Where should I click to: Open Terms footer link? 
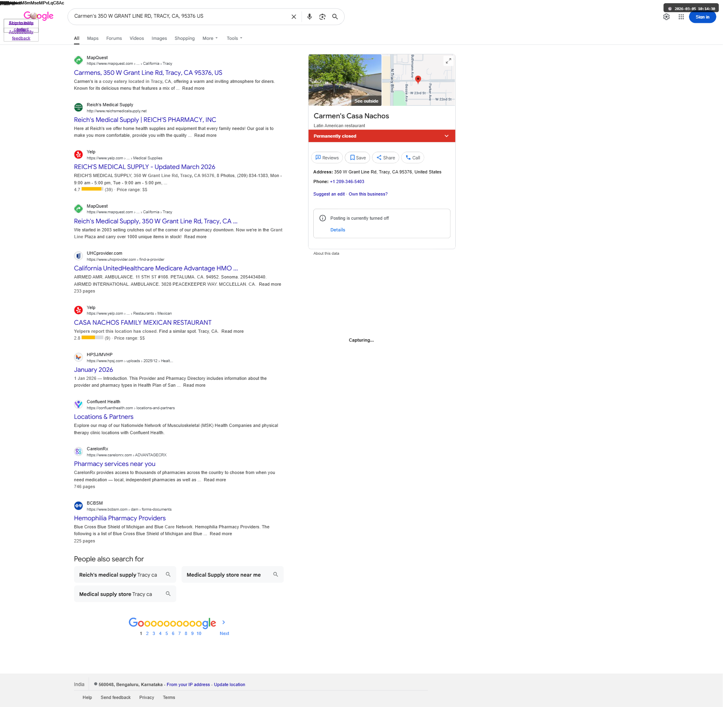click(x=169, y=697)
